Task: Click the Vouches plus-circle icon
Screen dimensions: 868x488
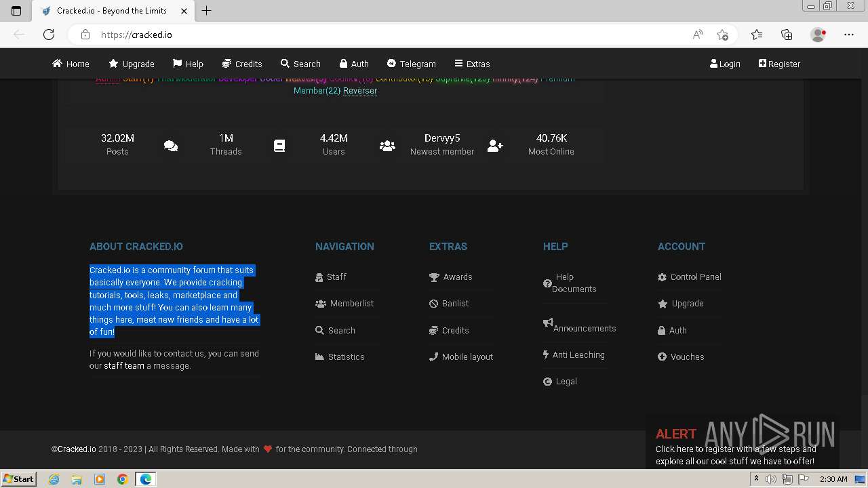Action: pyautogui.click(x=662, y=357)
